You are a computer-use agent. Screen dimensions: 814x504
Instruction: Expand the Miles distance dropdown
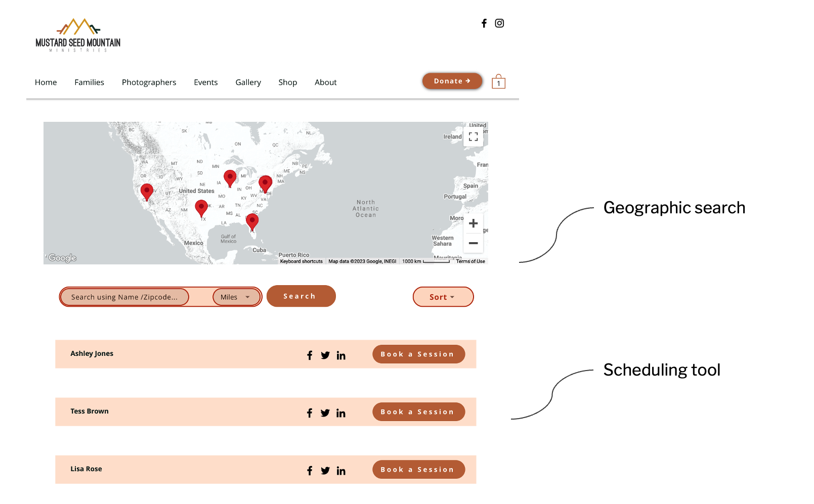click(x=235, y=297)
